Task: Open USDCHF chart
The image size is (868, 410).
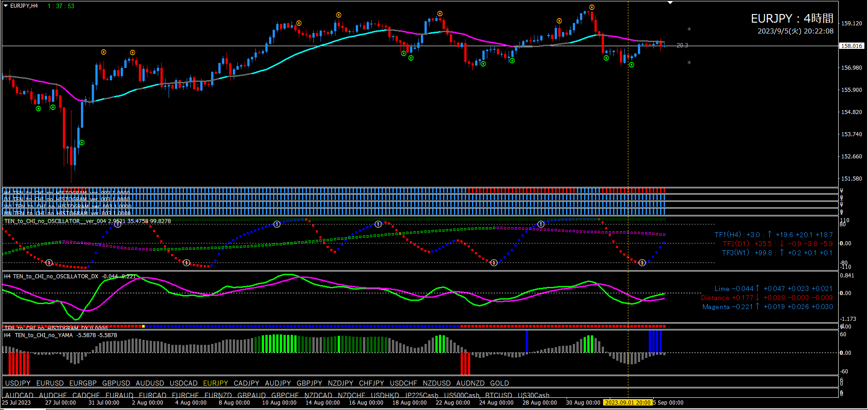Action: pos(403,383)
